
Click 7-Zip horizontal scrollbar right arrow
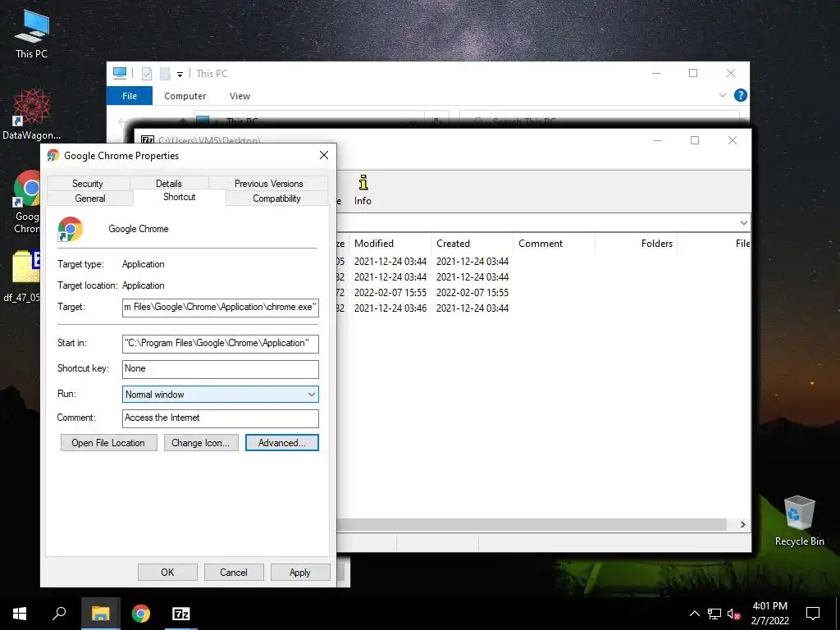(742, 524)
